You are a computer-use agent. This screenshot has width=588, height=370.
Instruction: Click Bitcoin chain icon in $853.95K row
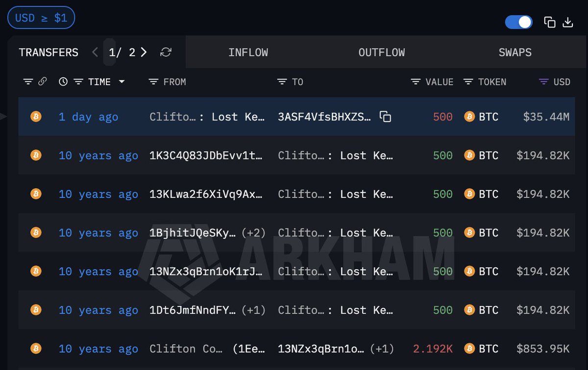36,348
